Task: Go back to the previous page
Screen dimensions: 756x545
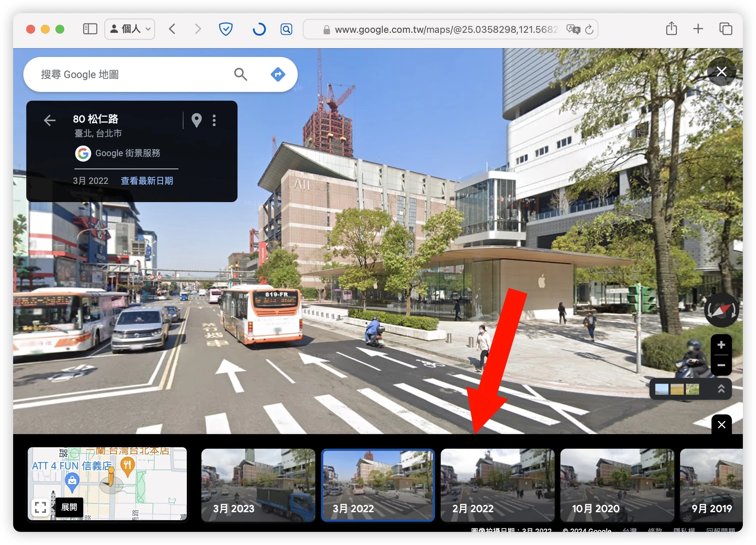Action: click(172, 29)
